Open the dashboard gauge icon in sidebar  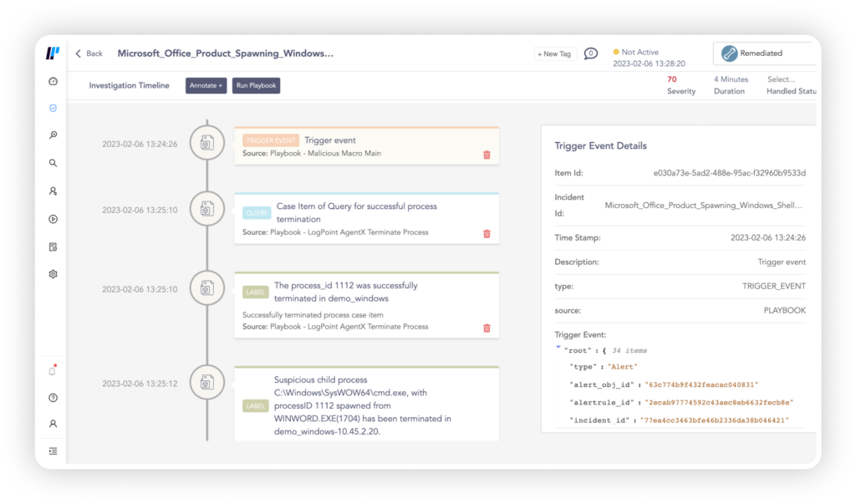tap(53, 81)
